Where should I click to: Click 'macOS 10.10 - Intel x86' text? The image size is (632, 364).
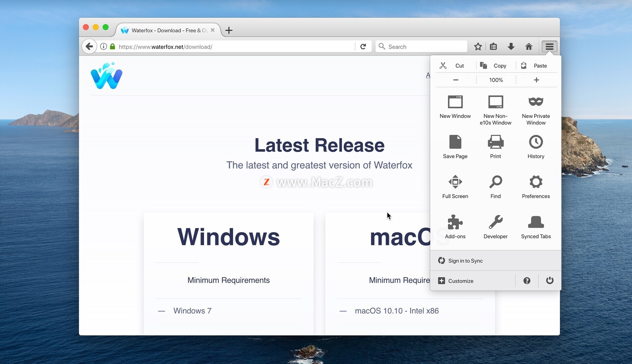pos(397,311)
